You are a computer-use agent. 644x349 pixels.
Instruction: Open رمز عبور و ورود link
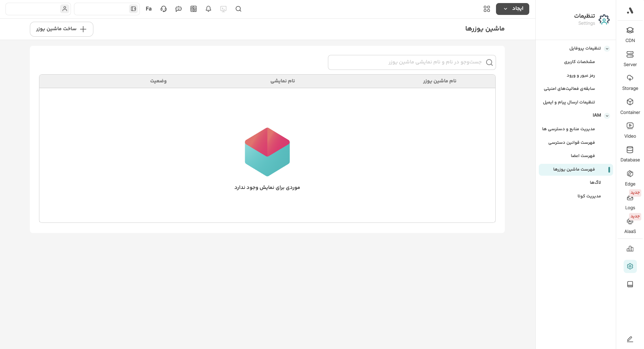581,75
